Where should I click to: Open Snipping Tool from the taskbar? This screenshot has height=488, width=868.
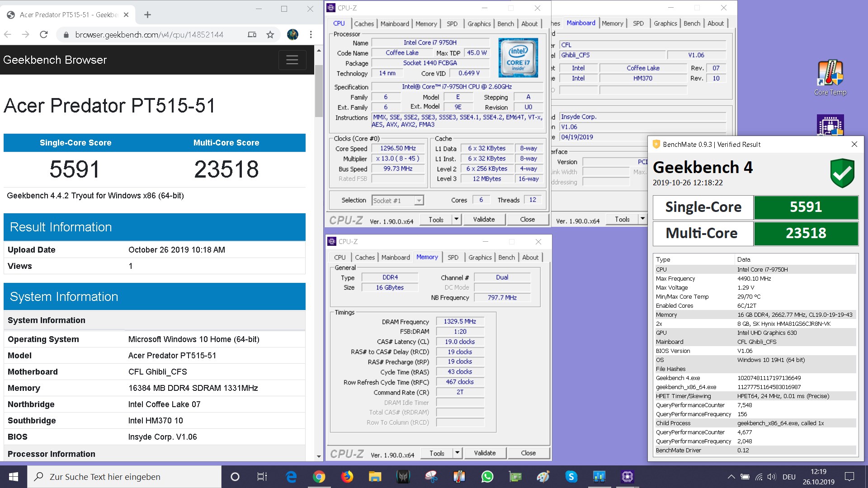[x=431, y=477]
